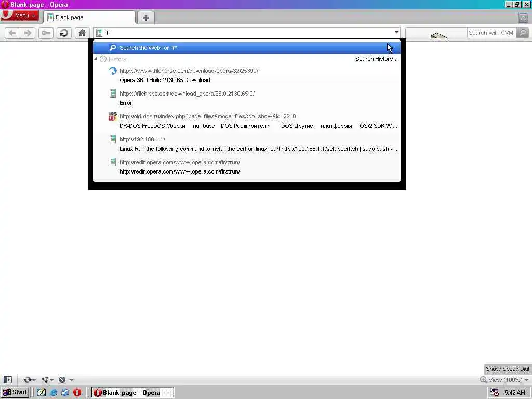Click the Search with CVM search field
532x399 pixels.
click(491, 33)
